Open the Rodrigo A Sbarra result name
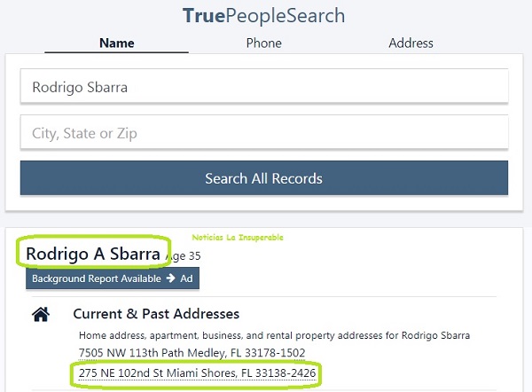Viewport: 532px width, 392px height. click(93, 254)
